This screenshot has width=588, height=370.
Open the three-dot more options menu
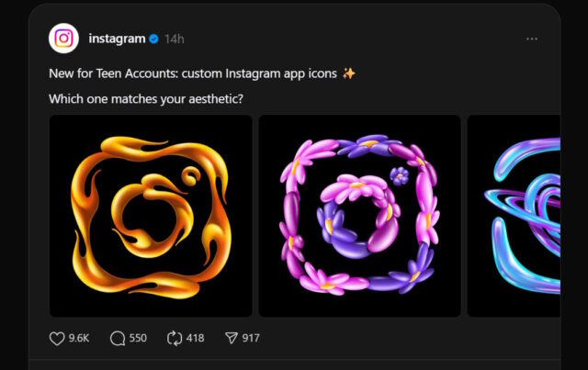(x=532, y=39)
